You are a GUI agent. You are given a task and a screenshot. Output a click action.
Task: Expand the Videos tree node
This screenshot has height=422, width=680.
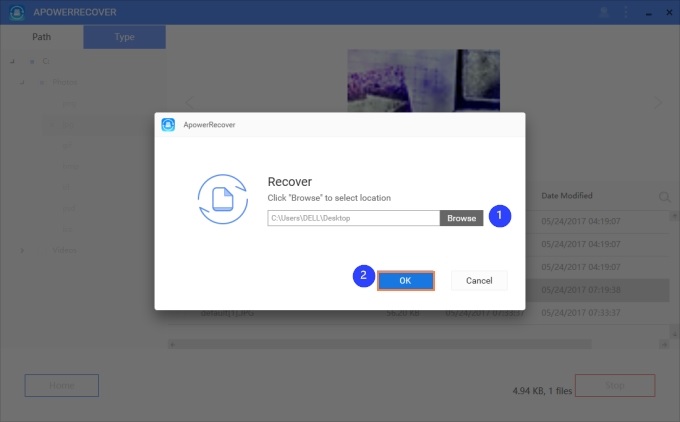(x=22, y=250)
